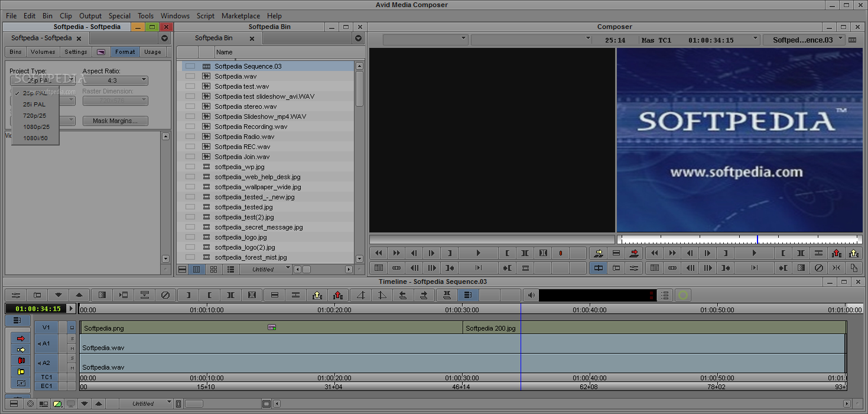Click the red record dot on source monitor
Image resolution: width=868 pixels, height=414 pixels.
tap(561, 253)
